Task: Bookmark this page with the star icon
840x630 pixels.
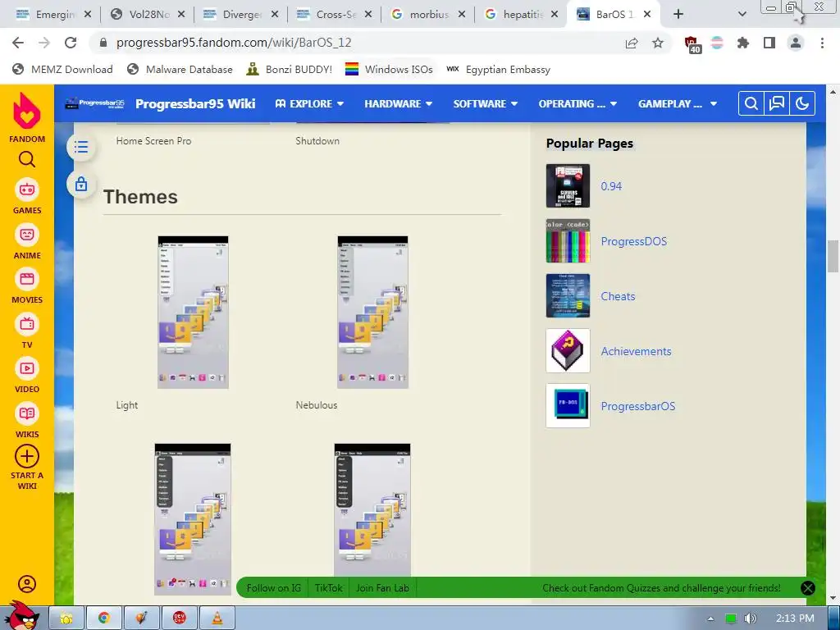Action: click(x=658, y=43)
